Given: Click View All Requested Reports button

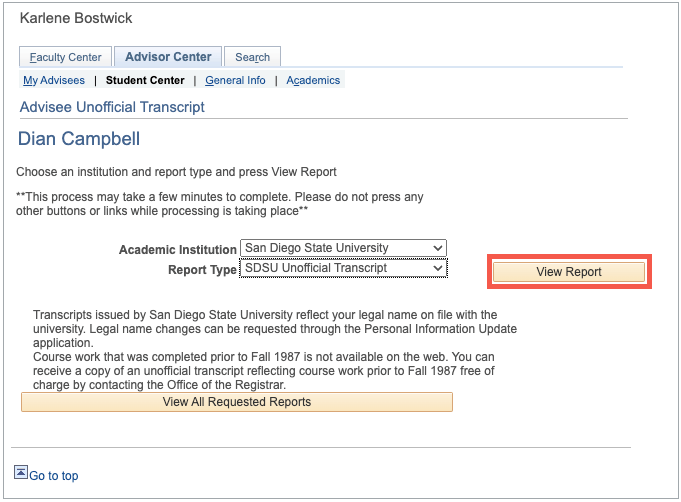Looking at the screenshot, I should coord(237,402).
